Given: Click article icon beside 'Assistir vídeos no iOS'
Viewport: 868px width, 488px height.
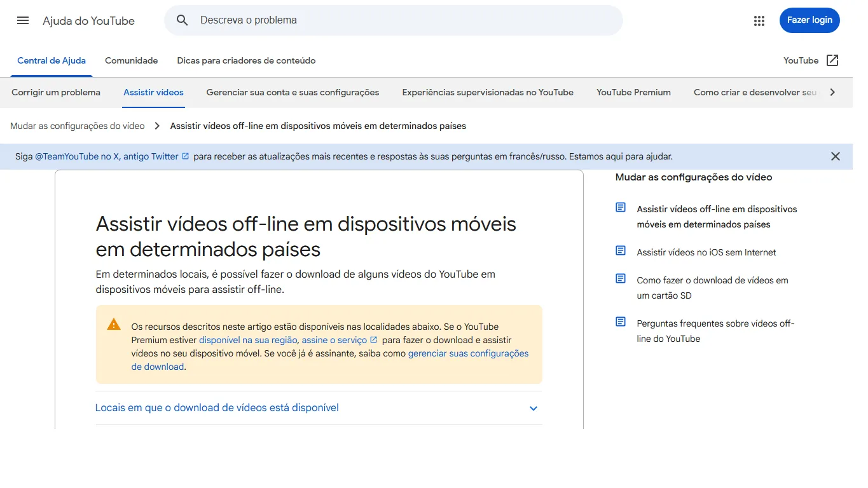Looking at the screenshot, I should point(621,251).
